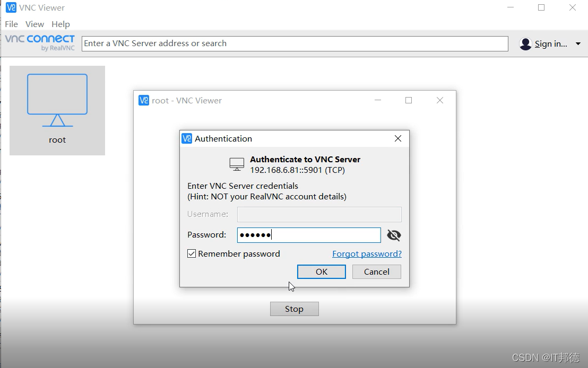Uncheck the Remember password checkbox
This screenshot has width=588, height=368.
tap(192, 253)
